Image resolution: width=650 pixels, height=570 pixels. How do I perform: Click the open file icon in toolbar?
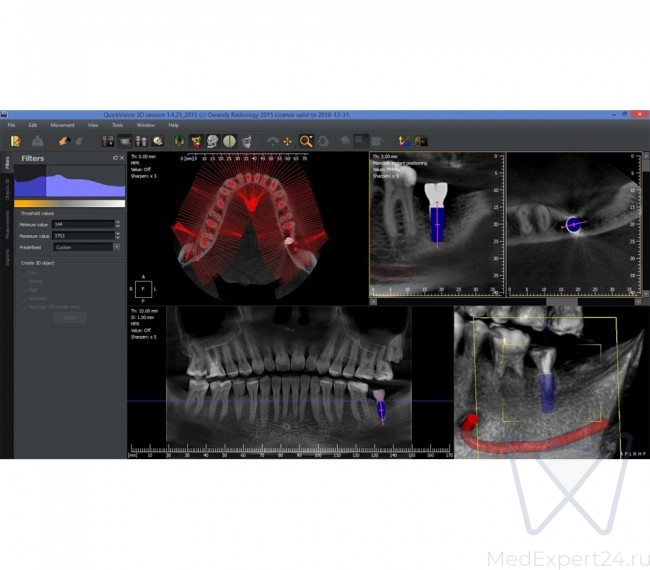(x=16, y=141)
